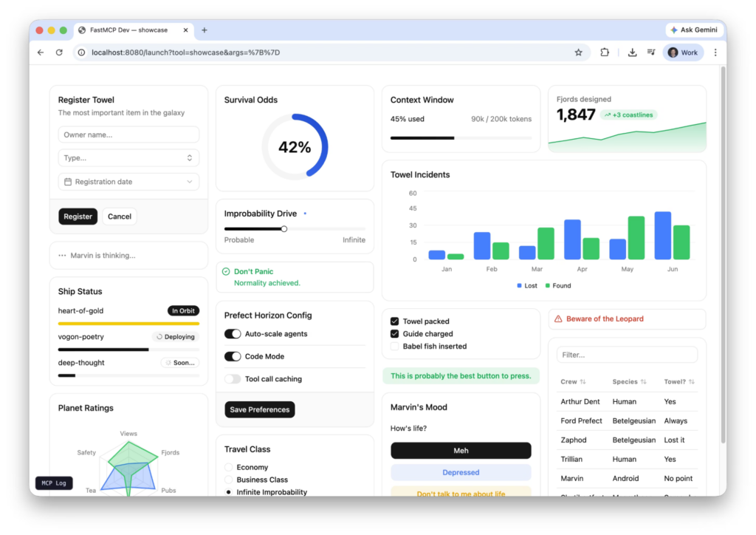This screenshot has height=535, width=756.
Task: Turn off Auto-scale agents switch
Action: point(233,334)
